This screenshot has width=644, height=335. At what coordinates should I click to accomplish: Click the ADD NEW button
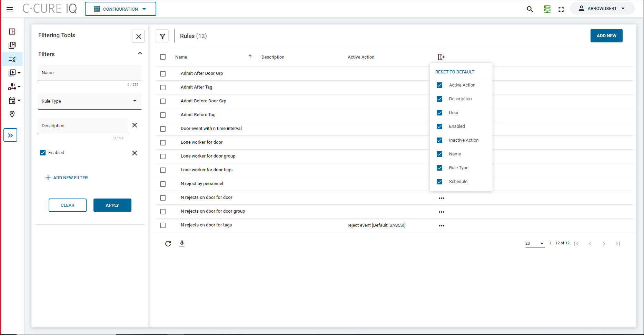point(606,36)
